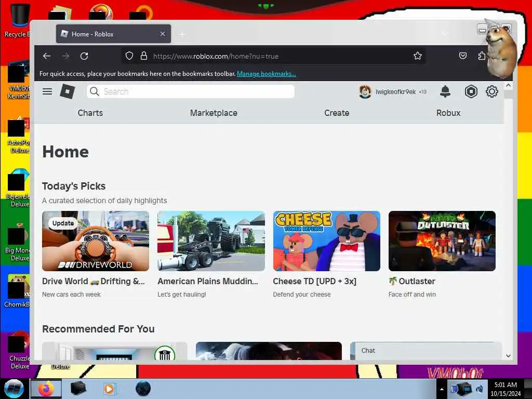Open the Marketplace tab

(214, 113)
